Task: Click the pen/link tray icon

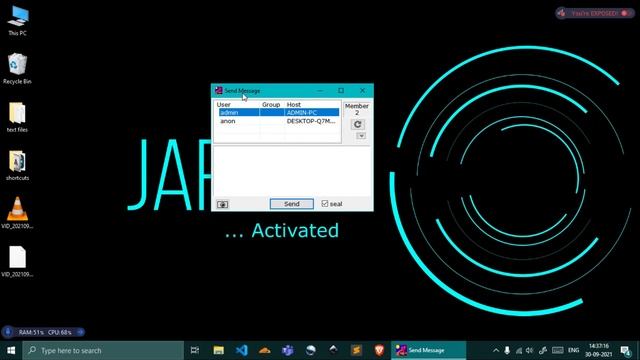Action: tap(542, 350)
